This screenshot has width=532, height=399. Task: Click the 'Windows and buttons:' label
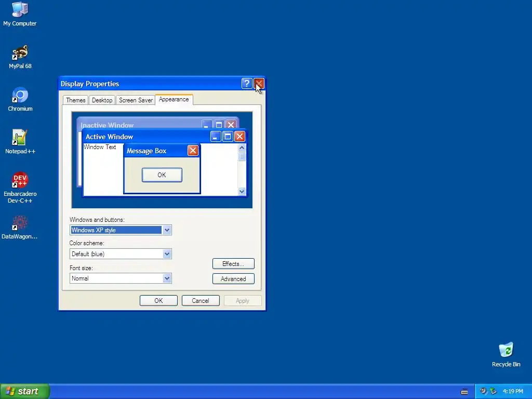coord(97,220)
